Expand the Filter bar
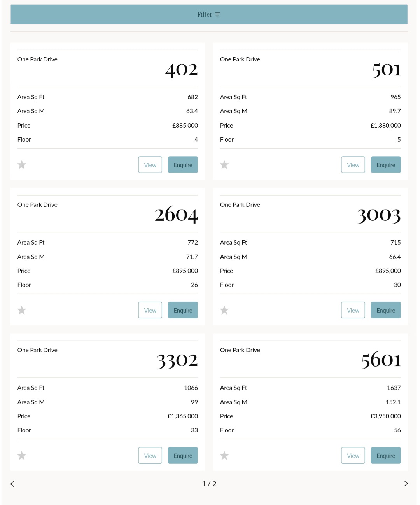 coord(209,14)
